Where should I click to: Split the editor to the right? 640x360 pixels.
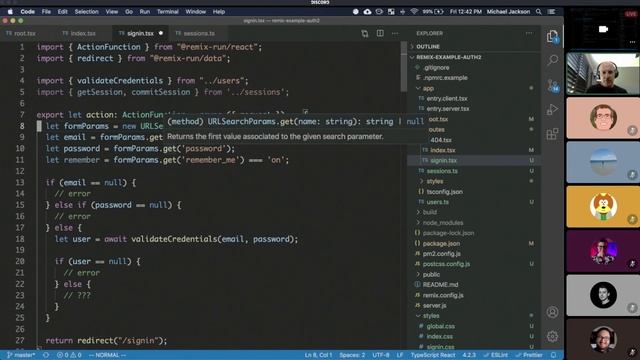[x=380, y=33]
